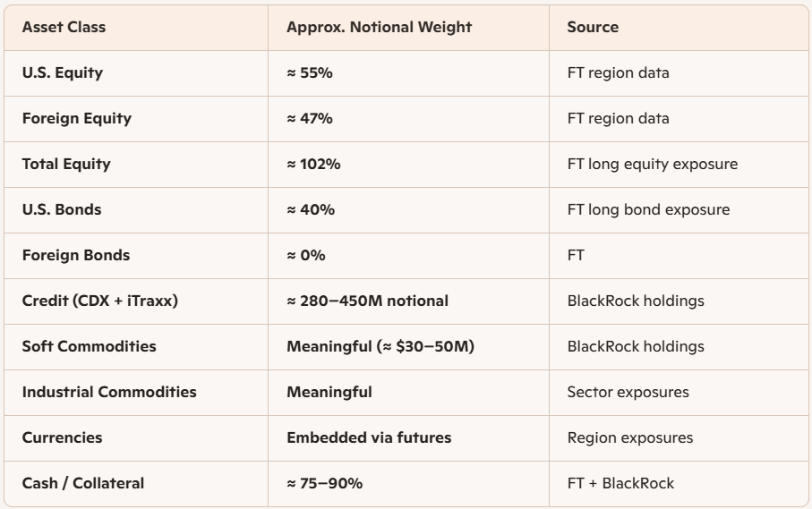Screen dimensions: 812x509
Task: Select the U.S. Equity row label
Action: (62, 73)
